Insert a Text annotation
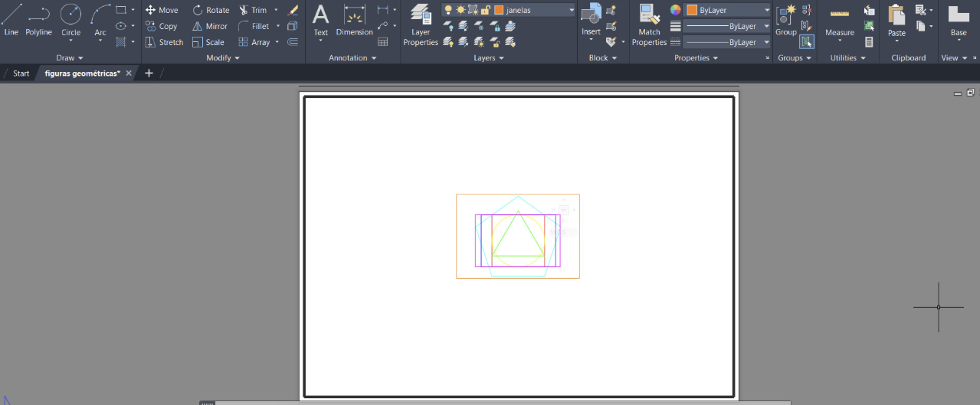This screenshot has width=980, height=405. tap(320, 20)
